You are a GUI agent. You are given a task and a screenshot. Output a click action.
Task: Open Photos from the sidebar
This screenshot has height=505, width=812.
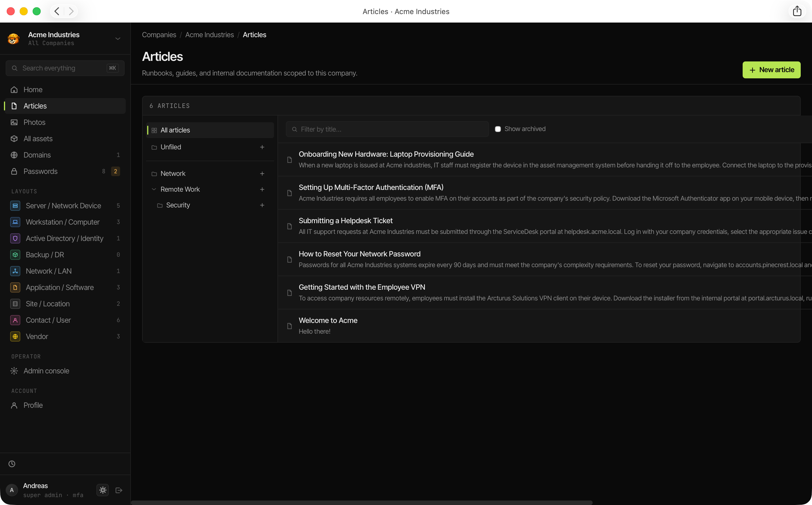pyautogui.click(x=65, y=122)
